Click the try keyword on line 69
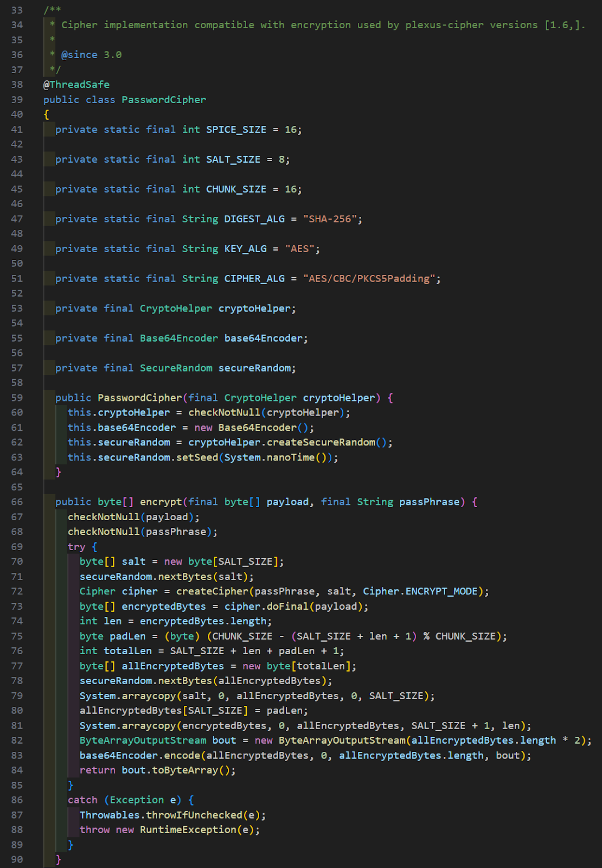Image resolution: width=602 pixels, height=868 pixels. pyautogui.click(x=76, y=547)
